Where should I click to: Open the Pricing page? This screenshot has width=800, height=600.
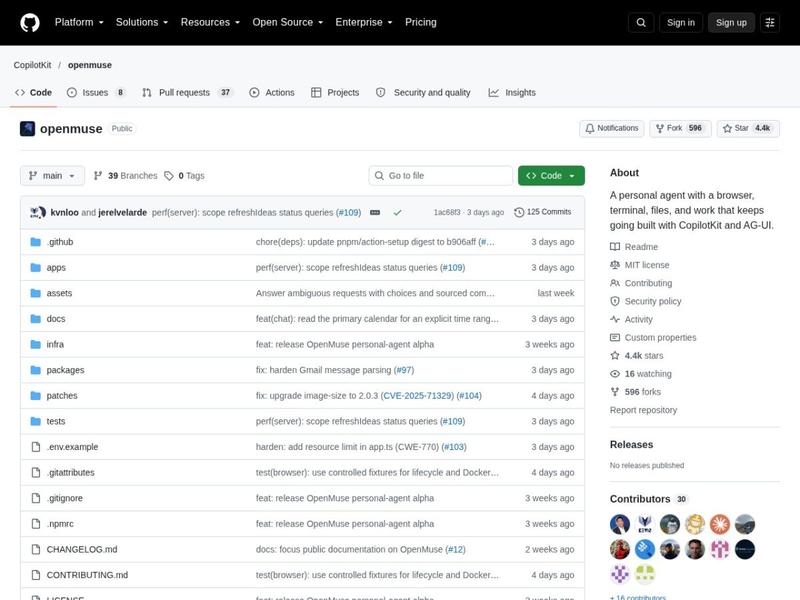tap(421, 22)
